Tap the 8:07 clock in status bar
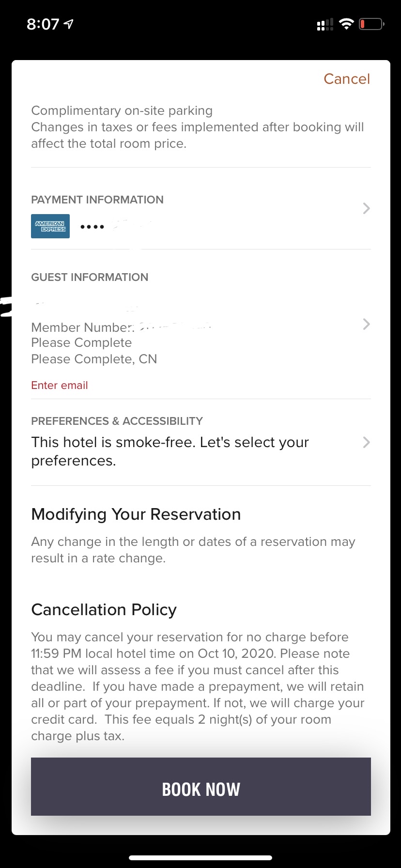401x868 pixels. [43, 24]
